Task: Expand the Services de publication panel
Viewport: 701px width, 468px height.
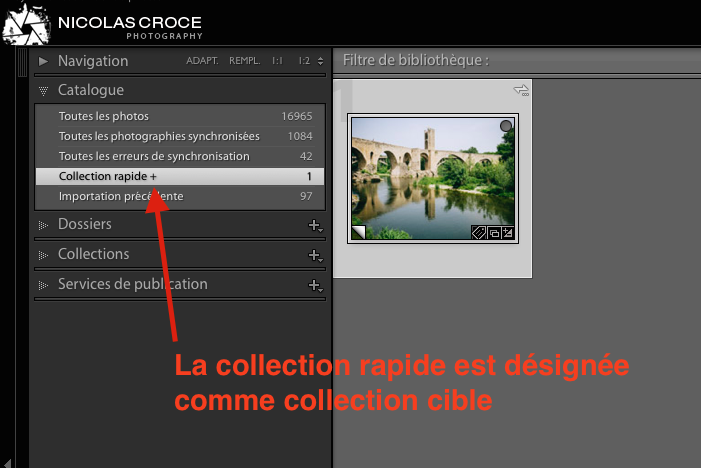Action: coord(43,285)
